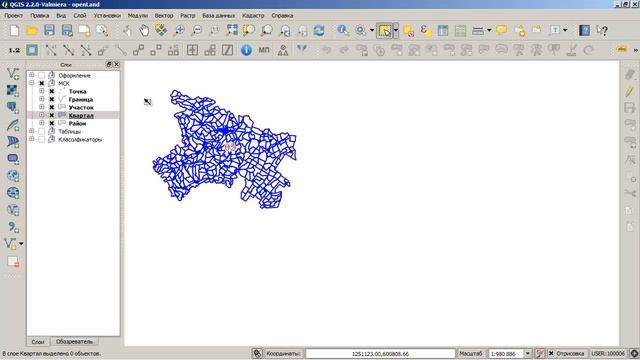
Task: Click the Deselect Features icon
Action: point(408,31)
